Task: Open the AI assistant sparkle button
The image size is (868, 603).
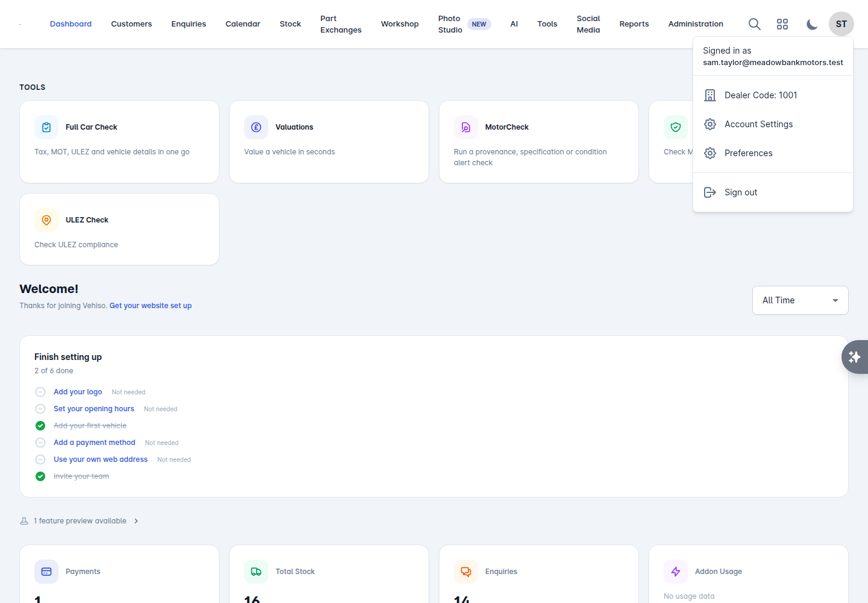Action: point(855,357)
